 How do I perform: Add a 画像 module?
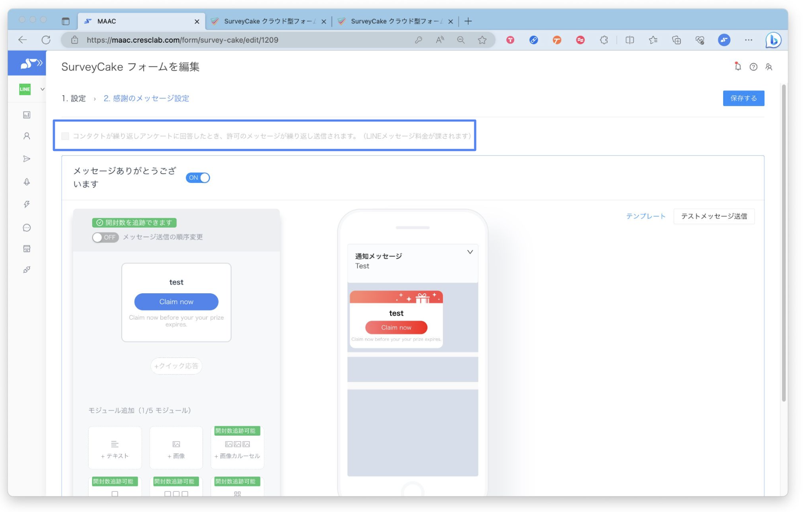click(176, 448)
